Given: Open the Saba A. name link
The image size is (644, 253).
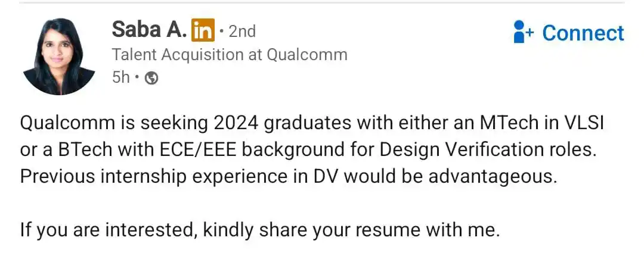Looking at the screenshot, I should (150, 30).
